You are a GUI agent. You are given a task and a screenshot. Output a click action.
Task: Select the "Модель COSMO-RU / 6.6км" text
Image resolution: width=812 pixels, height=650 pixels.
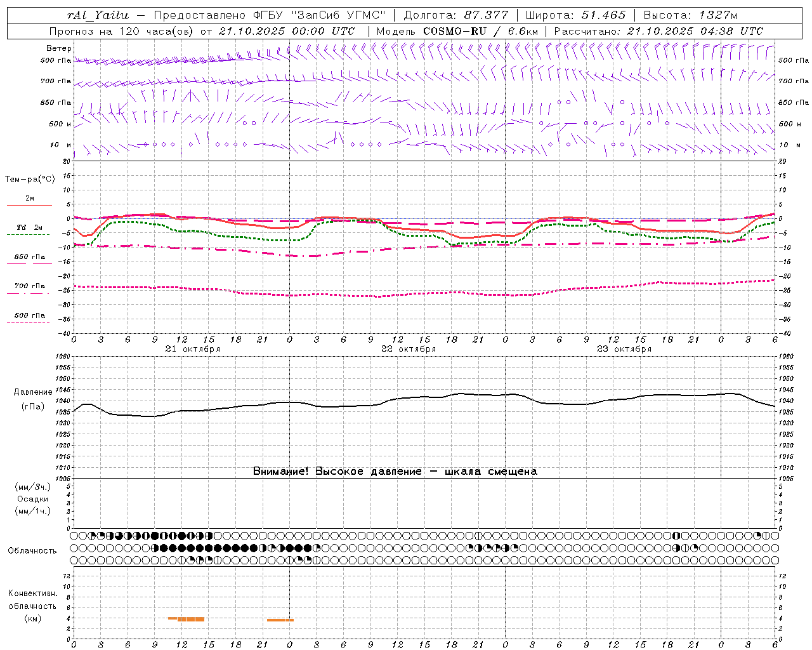tap(457, 31)
